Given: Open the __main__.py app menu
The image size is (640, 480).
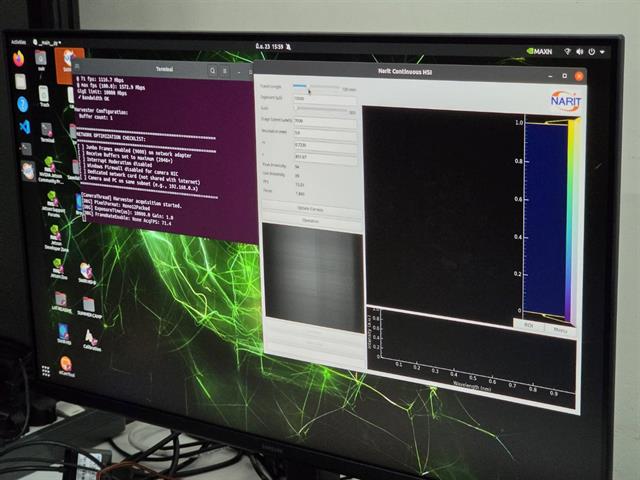Looking at the screenshot, I should [x=47, y=42].
